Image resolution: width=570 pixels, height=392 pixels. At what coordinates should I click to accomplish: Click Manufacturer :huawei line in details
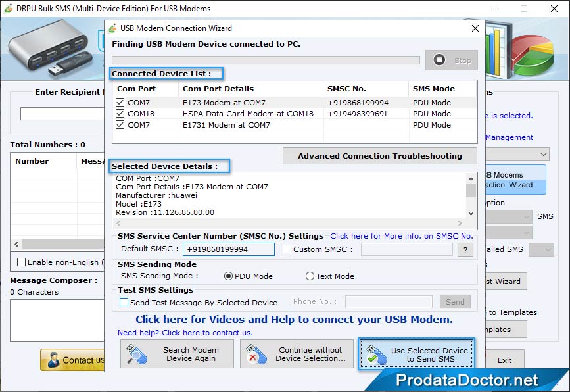pyautogui.click(x=156, y=195)
